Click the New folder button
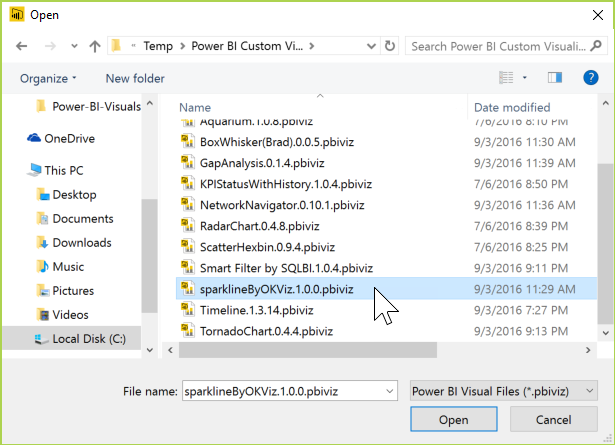 click(135, 78)
